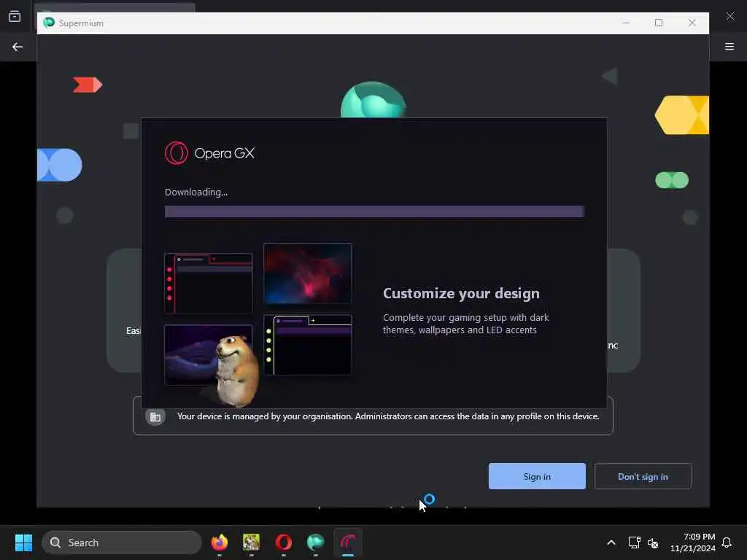Click the managed device building icon
This screenshot has height=560, width=747.
click(x=155, y=416)
